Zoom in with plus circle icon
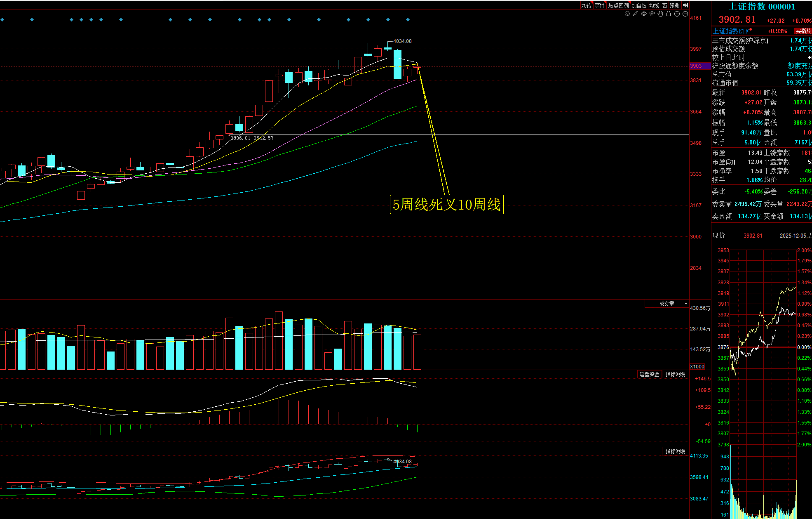This screenshot has height=519, width=812. tap(677, 14)
